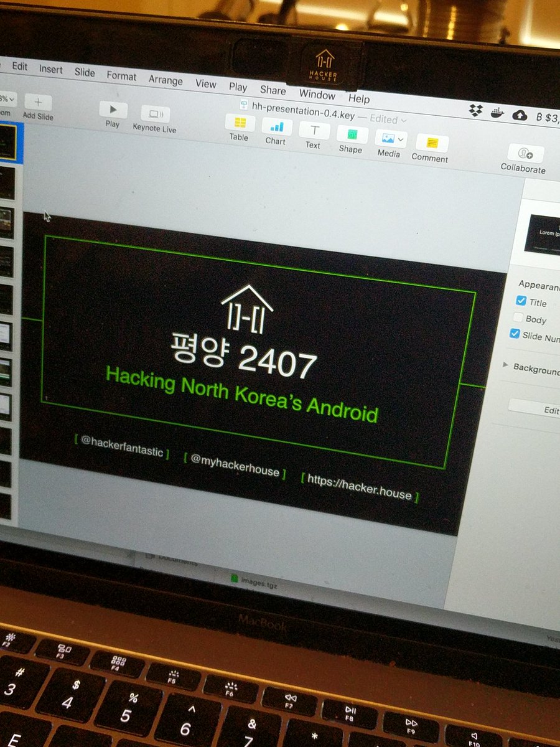Open the Slide menu
The image size is (560, 747).
click(85, 72)
